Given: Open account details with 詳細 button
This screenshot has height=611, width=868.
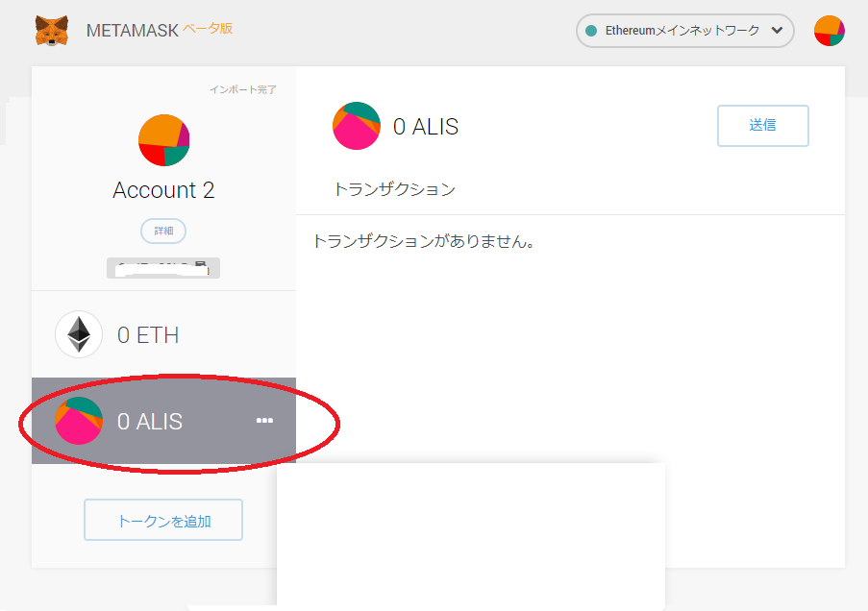Looking at the screenshot, I should point(163,231).
